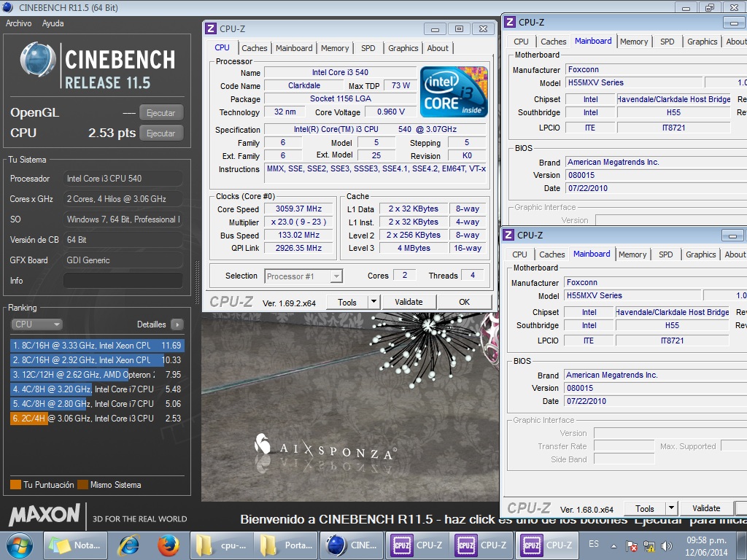Open ranking CPU dropdown

click(36, 324)
